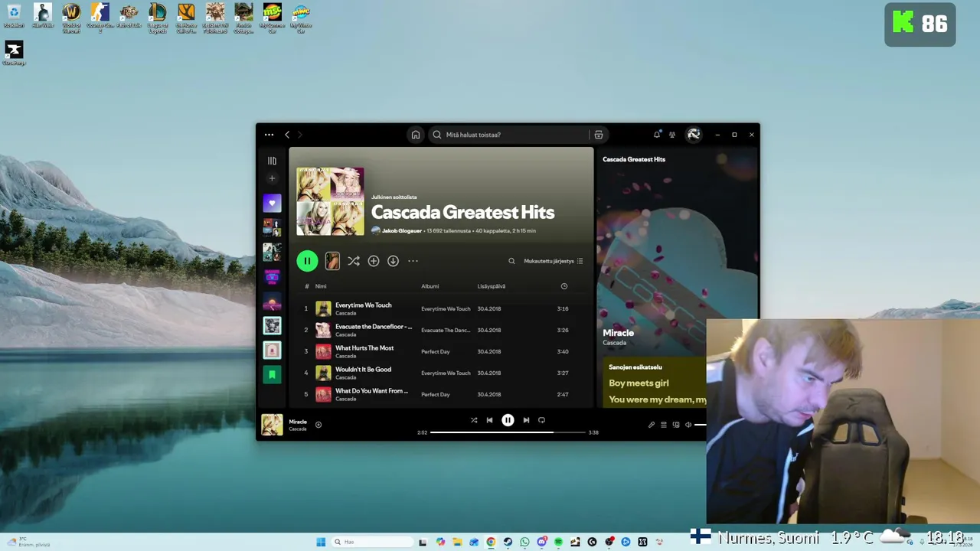Image resolution: width=980 pixels, height=551 pixels.
Task: Select track 'What Hurts The Most'
Action: tap(364, 348)
